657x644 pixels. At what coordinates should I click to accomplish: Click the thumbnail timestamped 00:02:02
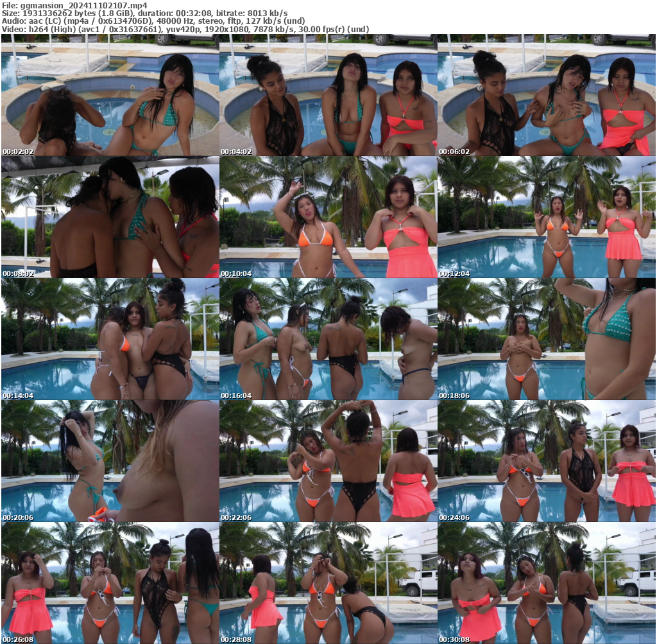(x=110, y=95)
